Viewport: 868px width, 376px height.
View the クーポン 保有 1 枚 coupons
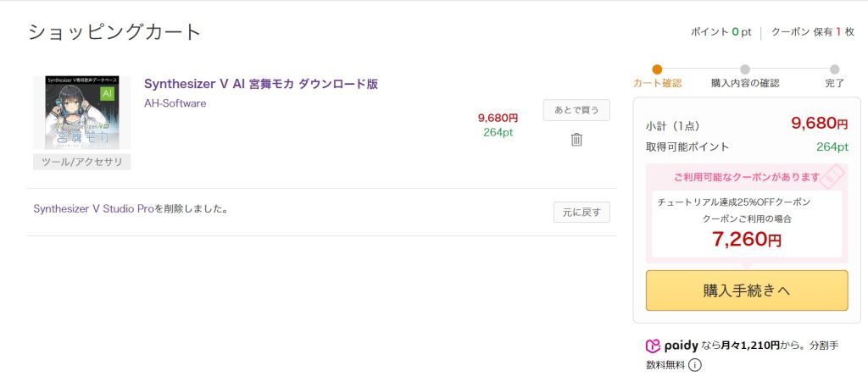click(811, 31)
